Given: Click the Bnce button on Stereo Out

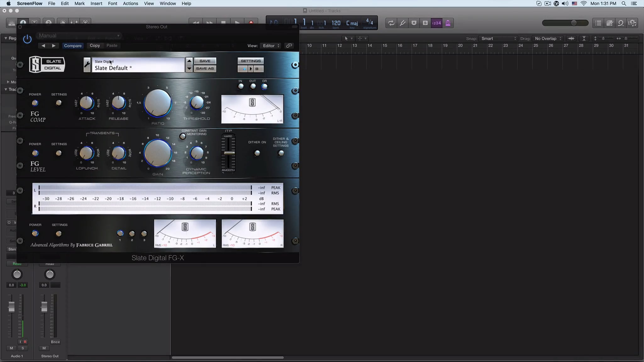Looking at the screenshot, I should click(x=55, y=342).
